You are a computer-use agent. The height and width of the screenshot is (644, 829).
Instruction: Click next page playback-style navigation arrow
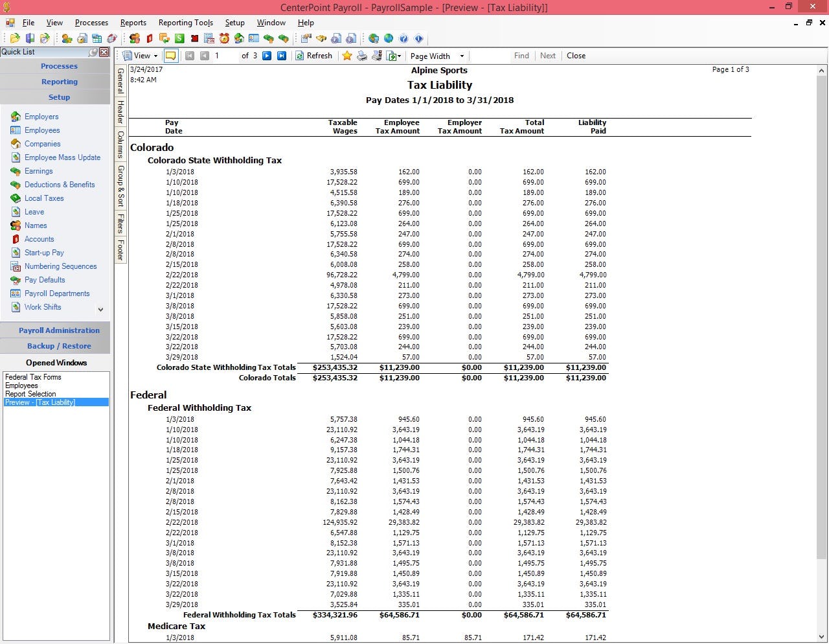pyautogui.click(x=267, y=56)
